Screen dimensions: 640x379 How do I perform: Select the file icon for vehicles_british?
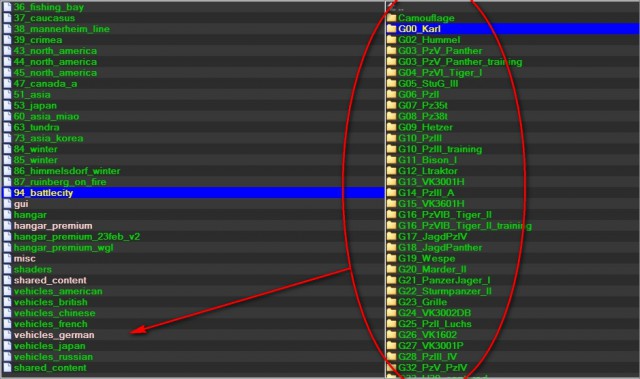point(7,302)
